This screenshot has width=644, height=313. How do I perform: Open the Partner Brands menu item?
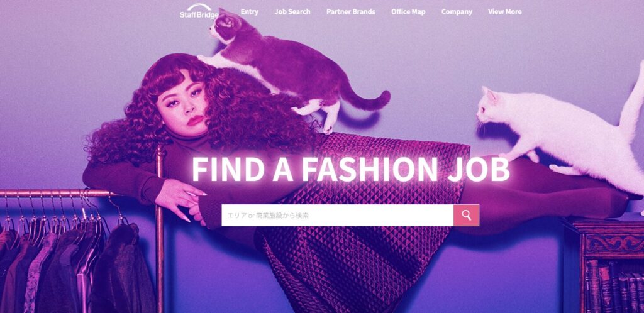(350, 11)
